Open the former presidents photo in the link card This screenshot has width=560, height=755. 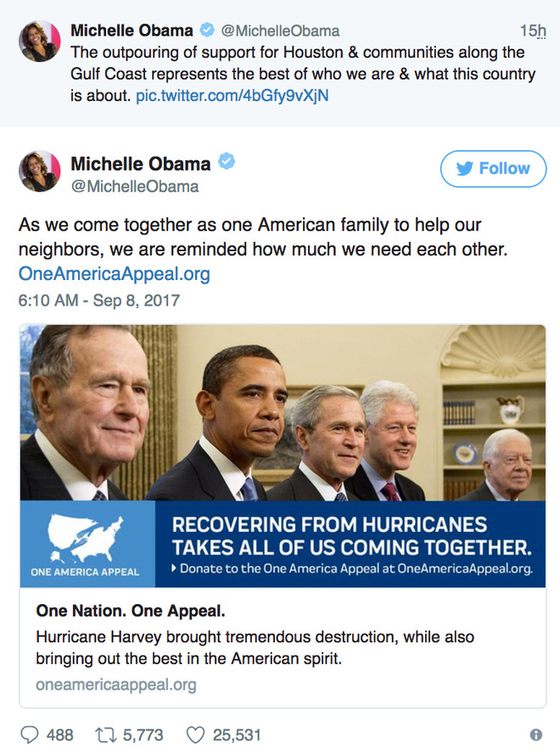click(x=283, y=413)
